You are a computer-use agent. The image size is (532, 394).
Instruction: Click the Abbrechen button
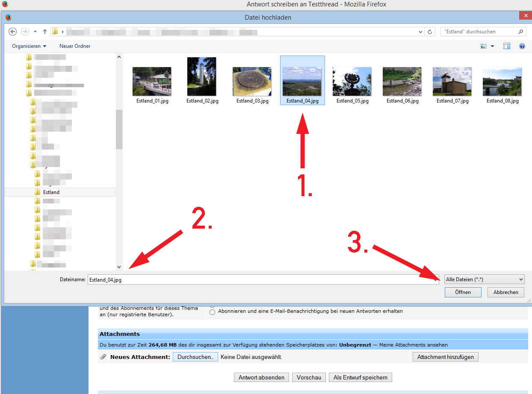(505, 292)
